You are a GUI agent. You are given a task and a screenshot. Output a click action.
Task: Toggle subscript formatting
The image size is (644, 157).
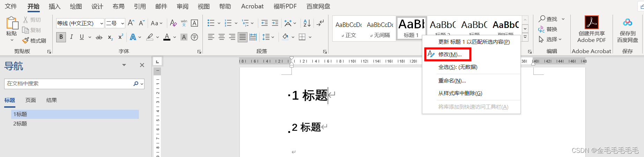[110, 37]
